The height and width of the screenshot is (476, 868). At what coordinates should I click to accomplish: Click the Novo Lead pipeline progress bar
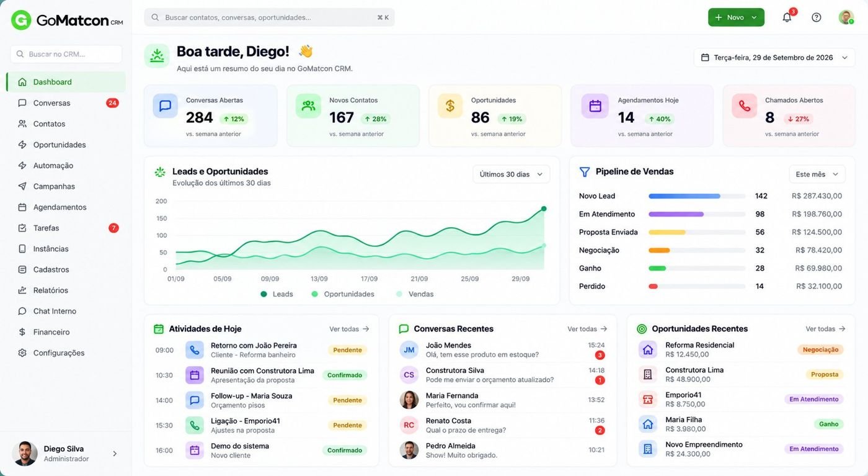[697, 196]
